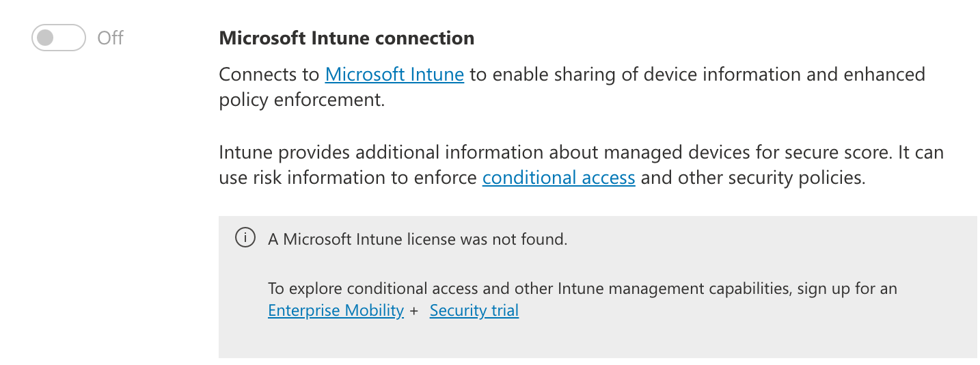Click the "license was not found" message text

pyautogui.click(x=418, y=239)
